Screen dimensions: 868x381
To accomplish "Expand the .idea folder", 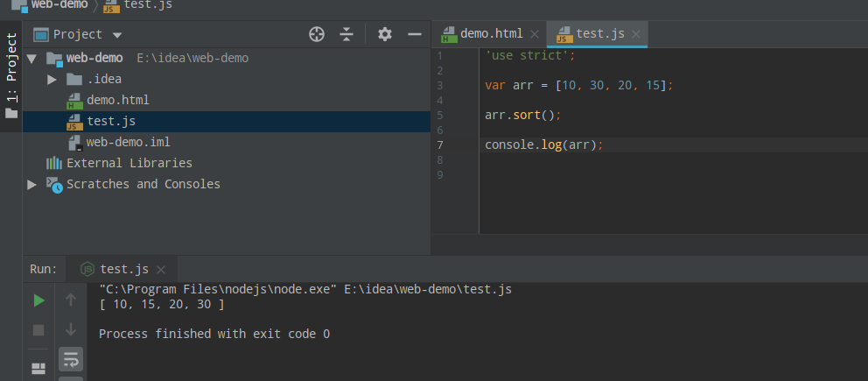I will point(52,79).
